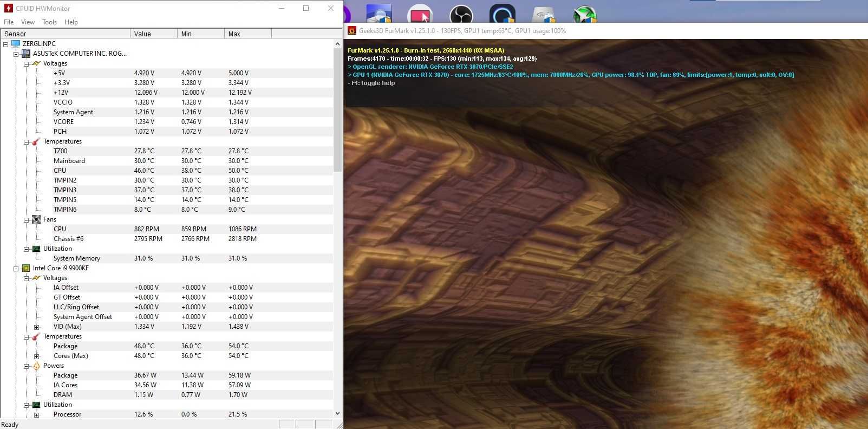Image resolution: width=868 pixels, height=429 pixels.
Task: Collapse the ZERGLINPC root node
Action: tap(5, 44)
